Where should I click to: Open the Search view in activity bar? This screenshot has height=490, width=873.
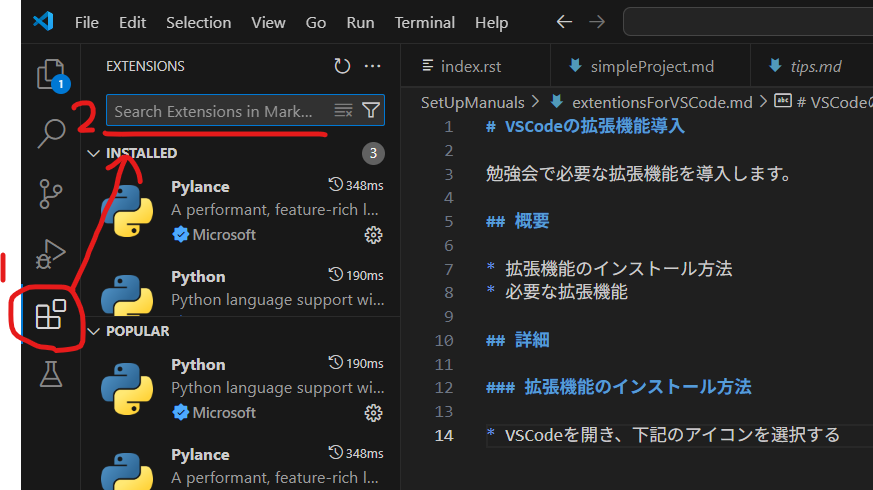50,133
